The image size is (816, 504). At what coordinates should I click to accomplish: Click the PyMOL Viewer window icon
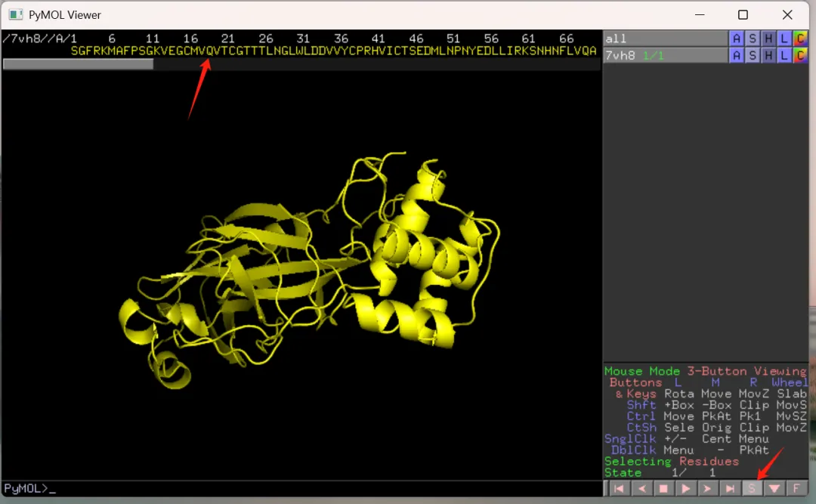point(16,14)
